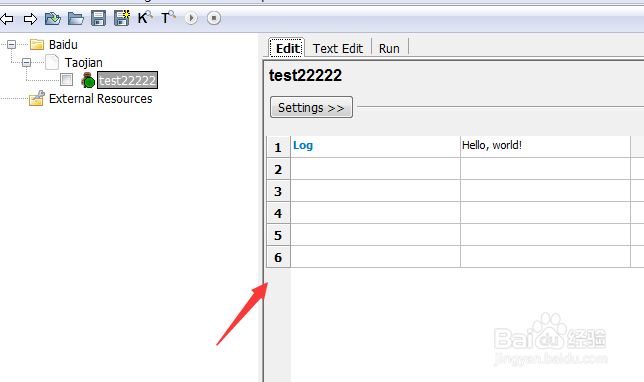This screenshot has height=382, width=644.
Task: Click the empty keyword cell in row 2
Action: coord(375,168)
